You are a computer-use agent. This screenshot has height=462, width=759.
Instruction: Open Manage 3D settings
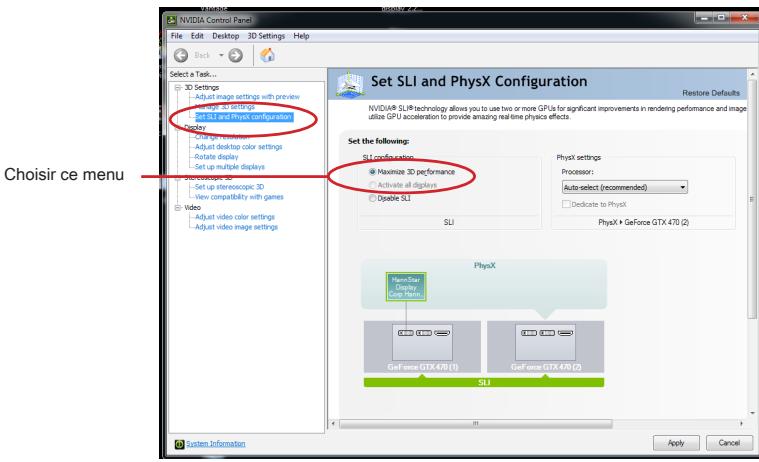225,107
